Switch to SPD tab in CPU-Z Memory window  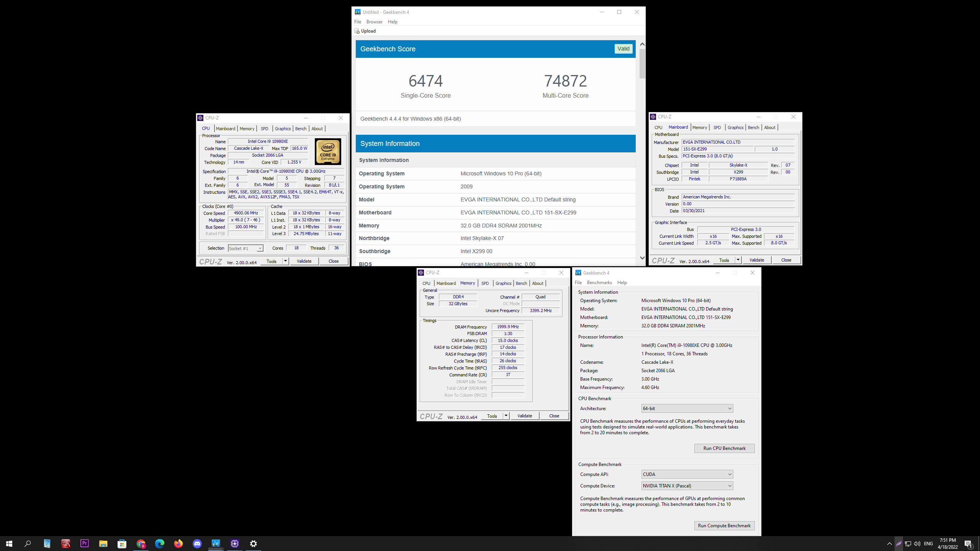point(485,283)
